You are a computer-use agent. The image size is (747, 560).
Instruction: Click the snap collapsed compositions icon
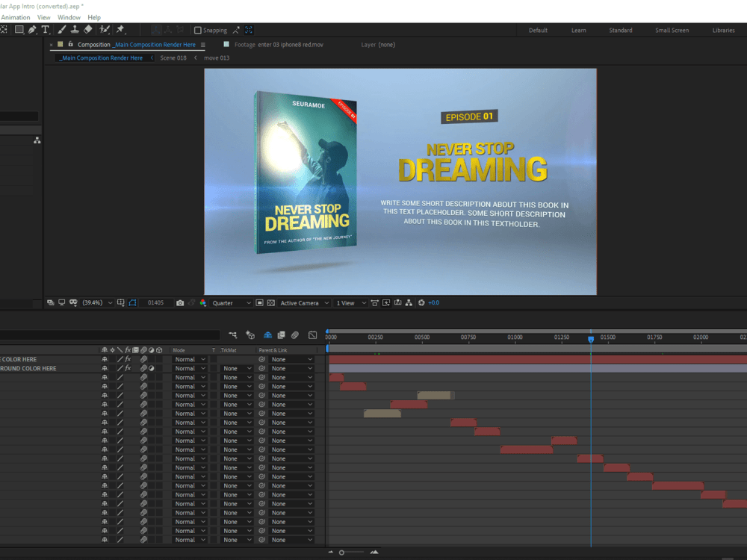click(249, 30)
